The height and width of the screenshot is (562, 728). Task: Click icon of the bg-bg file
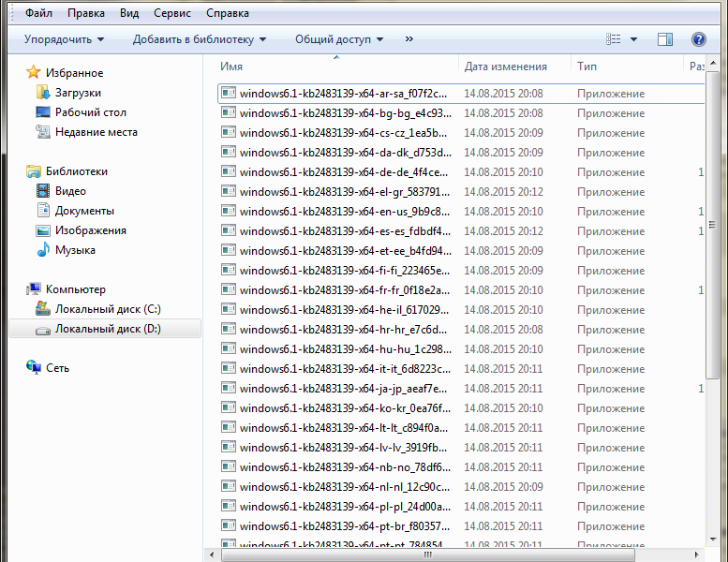[x=229, y=112]
